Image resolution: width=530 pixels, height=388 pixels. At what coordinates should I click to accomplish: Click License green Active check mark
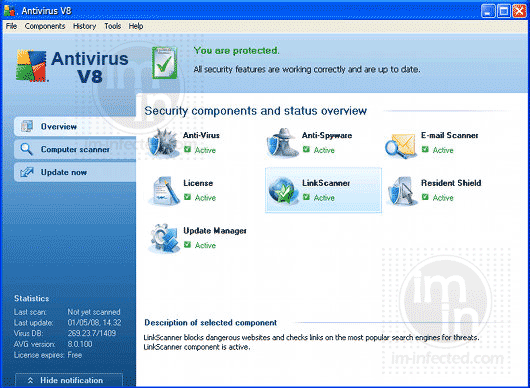pos(188,197)
